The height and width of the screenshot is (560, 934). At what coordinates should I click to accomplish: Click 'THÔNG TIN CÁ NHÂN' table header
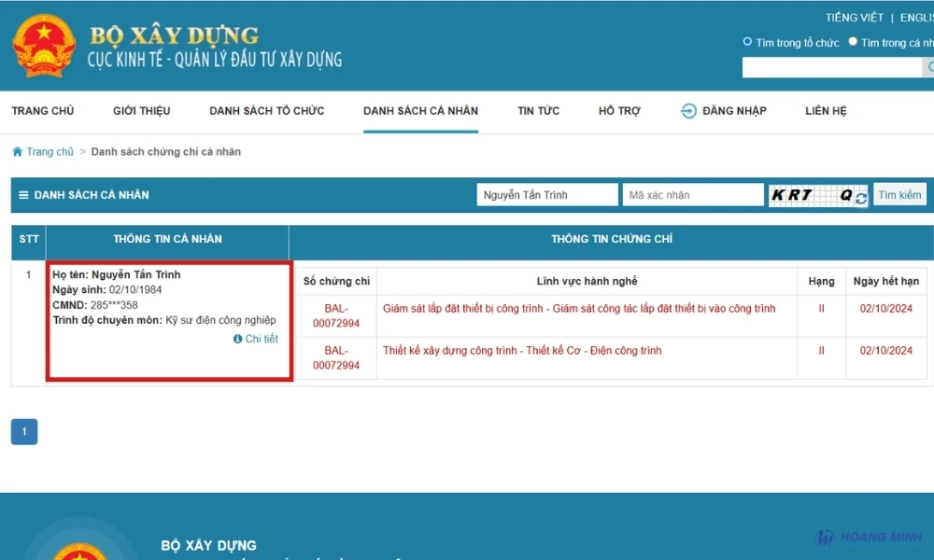[x=167, y=239]
